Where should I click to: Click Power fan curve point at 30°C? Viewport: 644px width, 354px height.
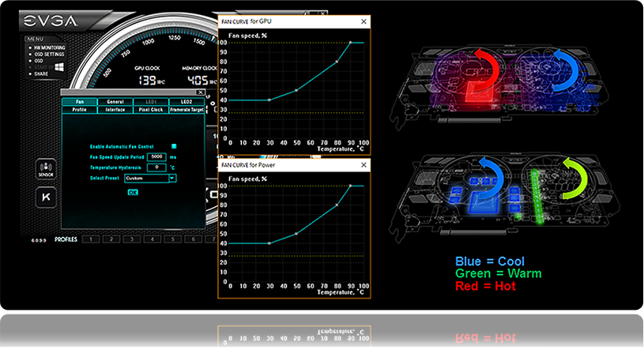269,243
